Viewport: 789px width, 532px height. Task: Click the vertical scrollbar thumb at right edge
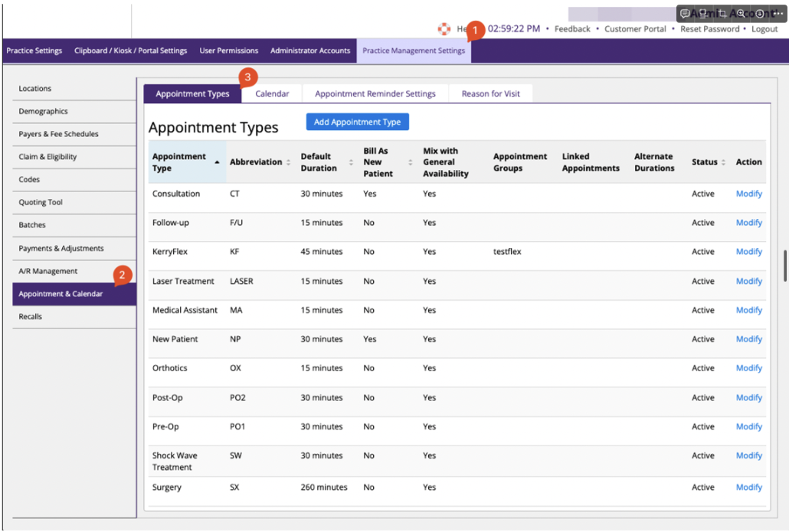pos(785,266)
